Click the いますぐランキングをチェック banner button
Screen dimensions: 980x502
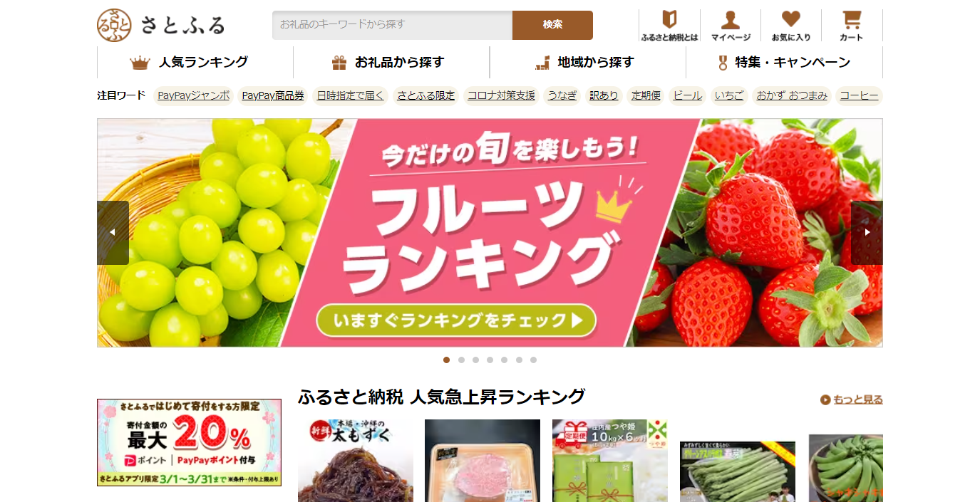pos(456,320)
